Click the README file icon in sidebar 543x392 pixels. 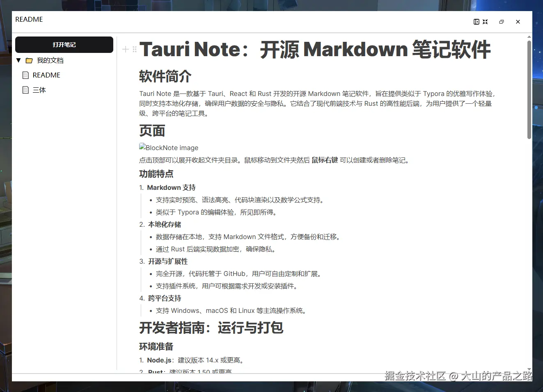point(25,75)
